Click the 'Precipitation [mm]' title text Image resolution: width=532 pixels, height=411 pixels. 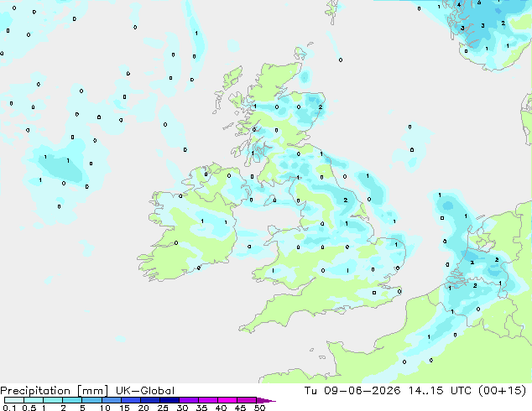[x=55, y=391]
